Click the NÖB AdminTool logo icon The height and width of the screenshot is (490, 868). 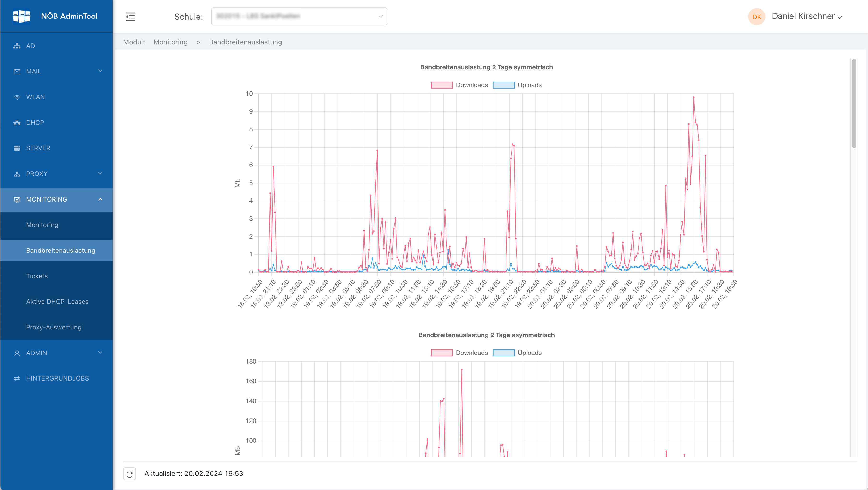click(x=22, y=16)
